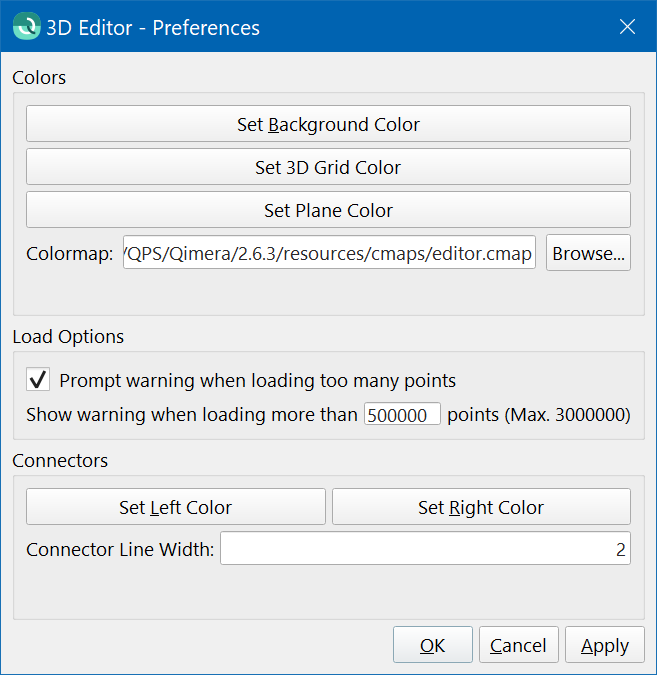Cancel the preferences changes
Screen dimensions: 657x675
coord(518,645)
